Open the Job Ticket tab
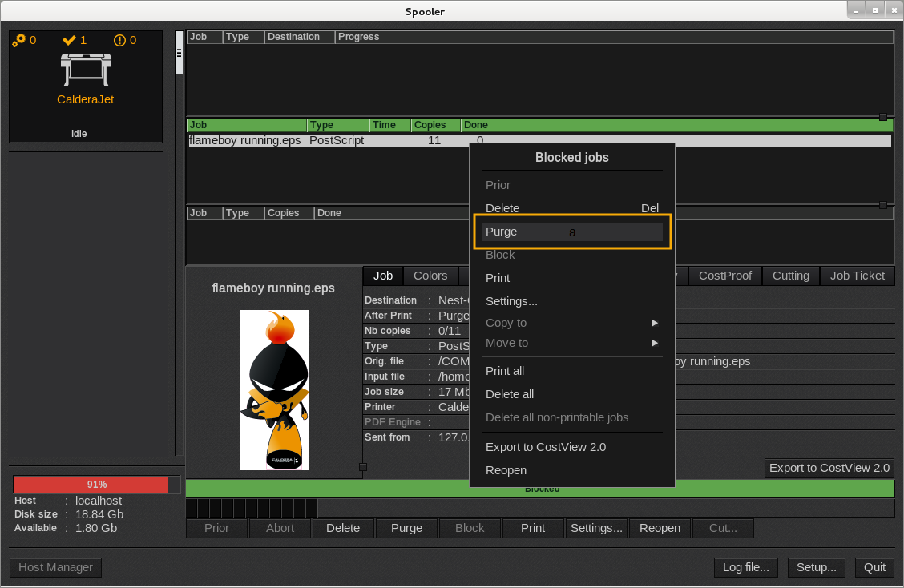 click(858, 276)
